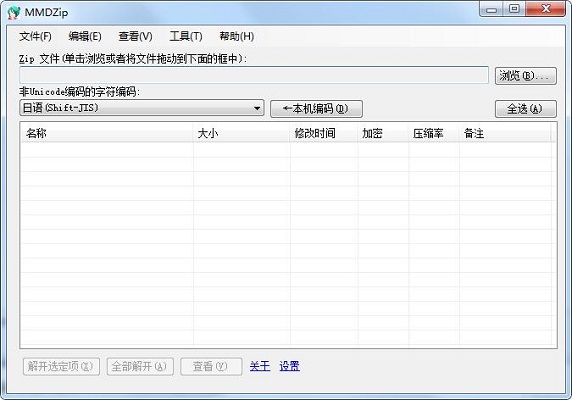This screenshot has width=572, height=400.
Task: Open the 文件(F) menu
Action: pyautogui.click(x=35, y=36)
